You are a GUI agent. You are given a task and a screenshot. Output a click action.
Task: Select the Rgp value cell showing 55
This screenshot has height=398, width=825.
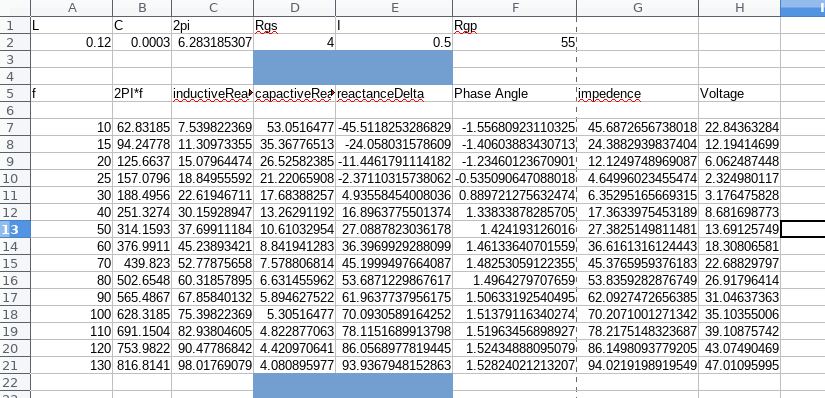coord(515,43)
